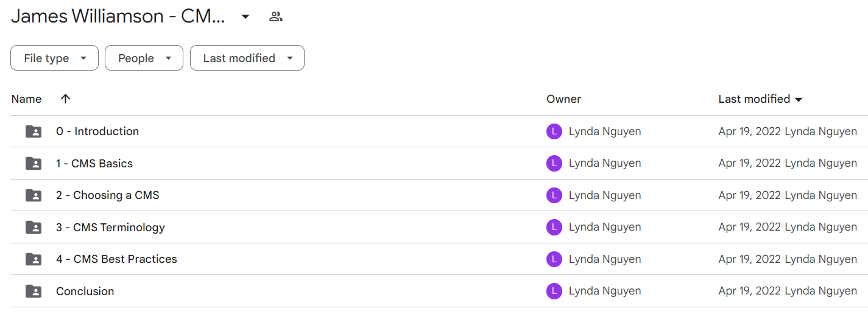Click the Owner column header
The width and height of the screenshot is (868, 328).
click(563, 99)
